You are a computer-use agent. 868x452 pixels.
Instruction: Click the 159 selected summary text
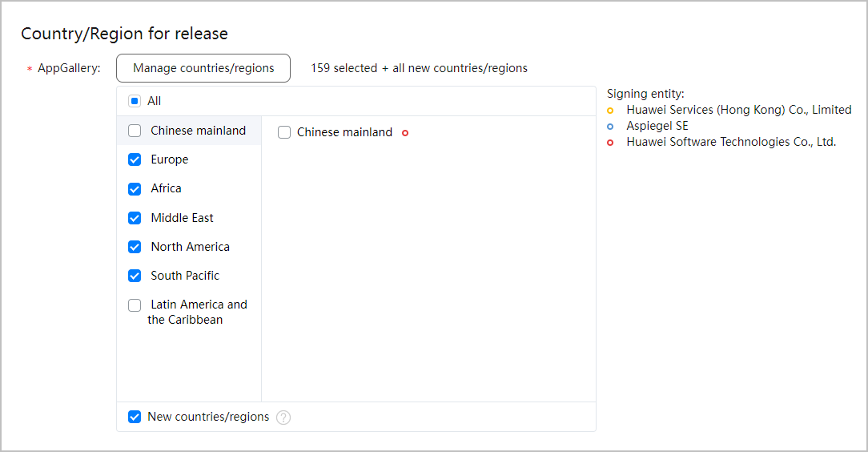coord(419,68)
